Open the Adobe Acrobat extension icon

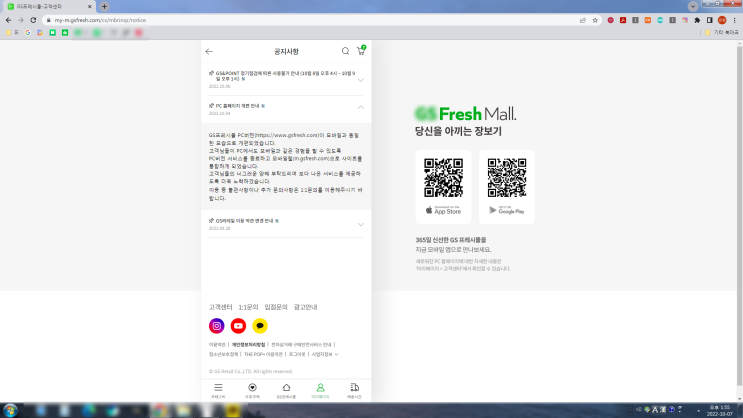(623, 20)
